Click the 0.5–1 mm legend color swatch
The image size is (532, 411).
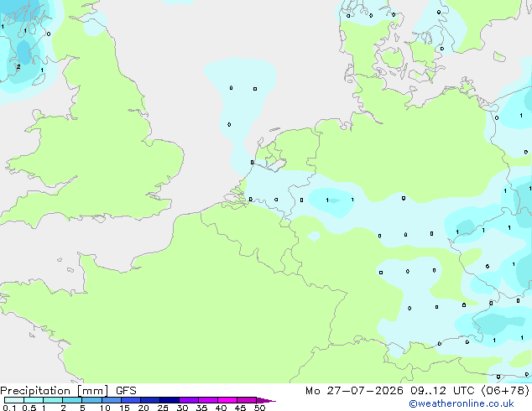point(34,400)
